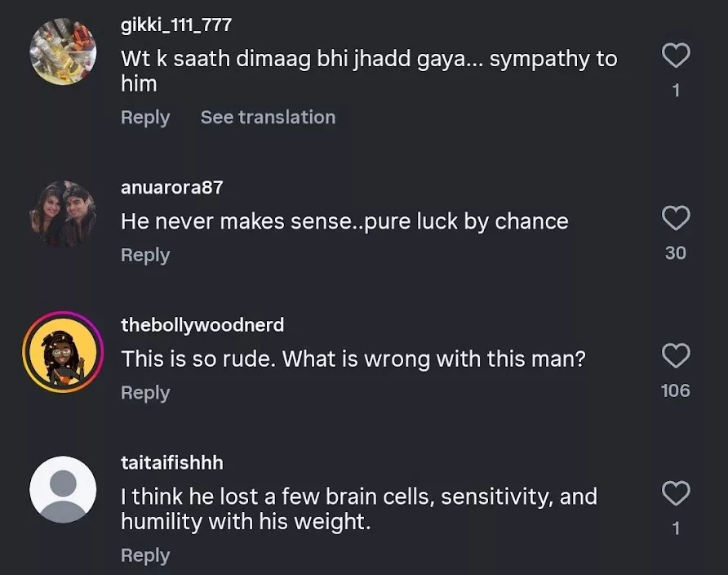The image size is (728, 575).
Task: Open the likers list showing 30
Action: coord(675,252)
